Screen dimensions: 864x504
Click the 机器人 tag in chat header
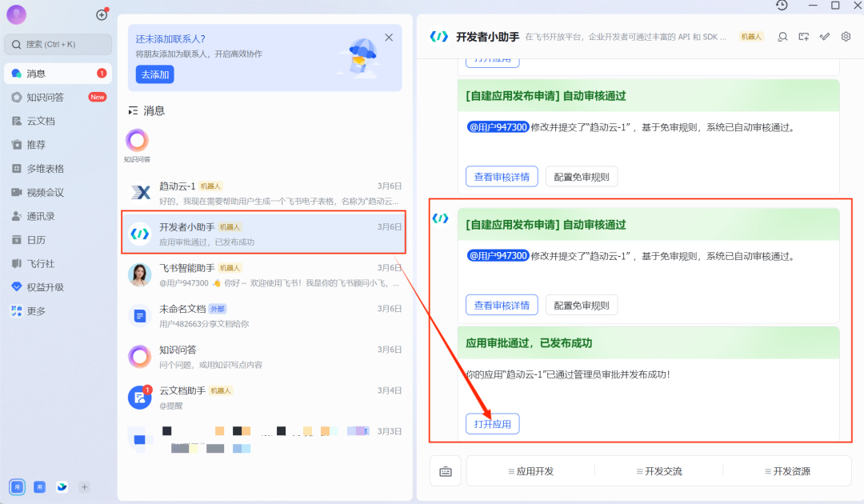coord(751,37)
